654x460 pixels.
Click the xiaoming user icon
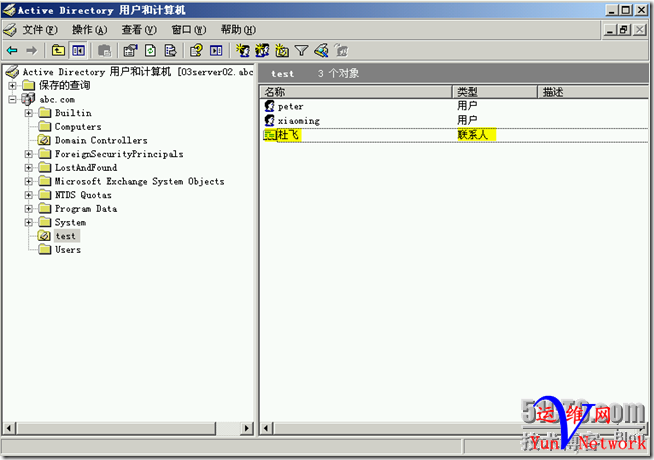coord(269,121)
